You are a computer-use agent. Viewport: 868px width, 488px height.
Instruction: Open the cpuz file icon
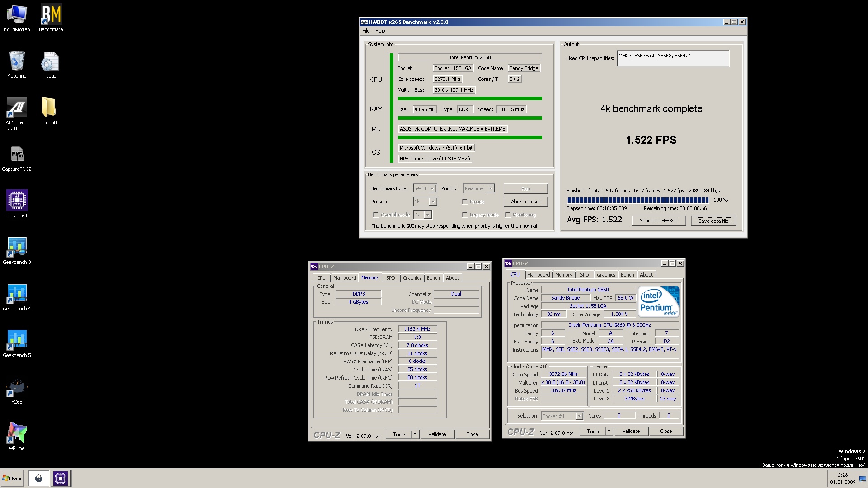(51, 65)
